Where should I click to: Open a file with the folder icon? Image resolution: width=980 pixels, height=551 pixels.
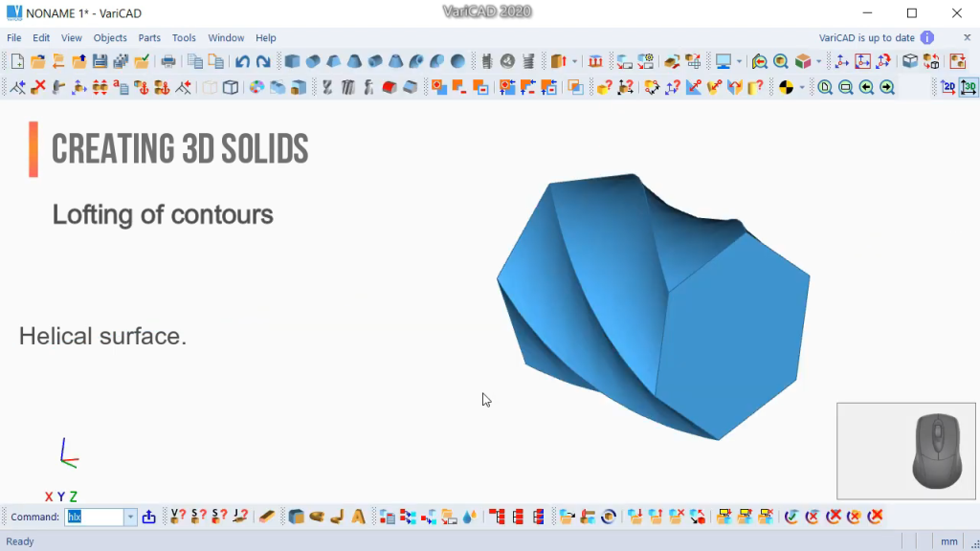click(x=37, y=61)
